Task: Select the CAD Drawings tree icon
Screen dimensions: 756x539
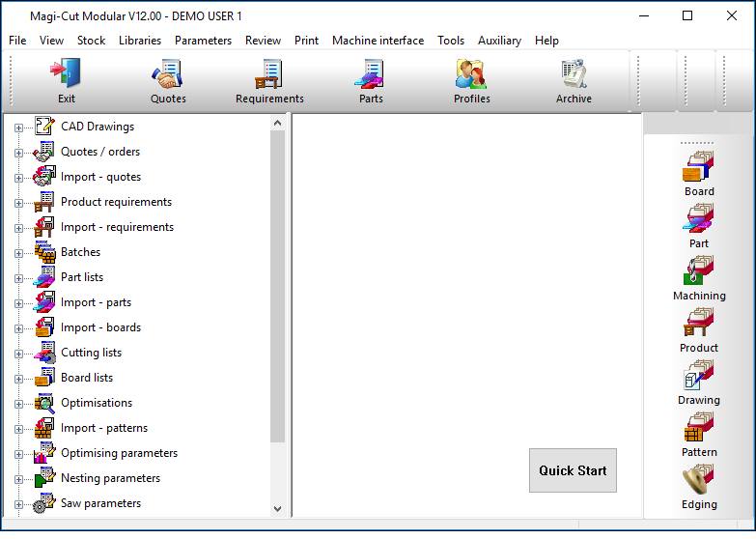Action: click(x=44, y=127)
